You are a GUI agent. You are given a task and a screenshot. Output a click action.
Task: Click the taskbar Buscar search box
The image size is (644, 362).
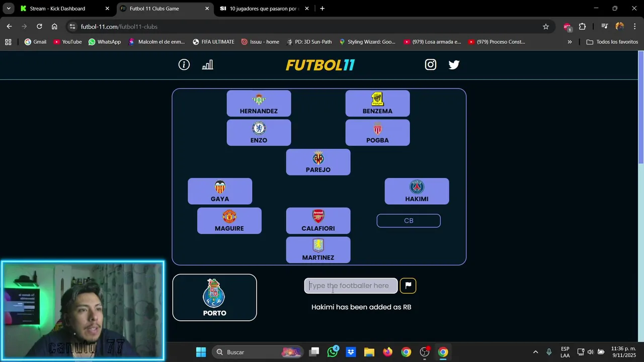(x=258, y=352)
